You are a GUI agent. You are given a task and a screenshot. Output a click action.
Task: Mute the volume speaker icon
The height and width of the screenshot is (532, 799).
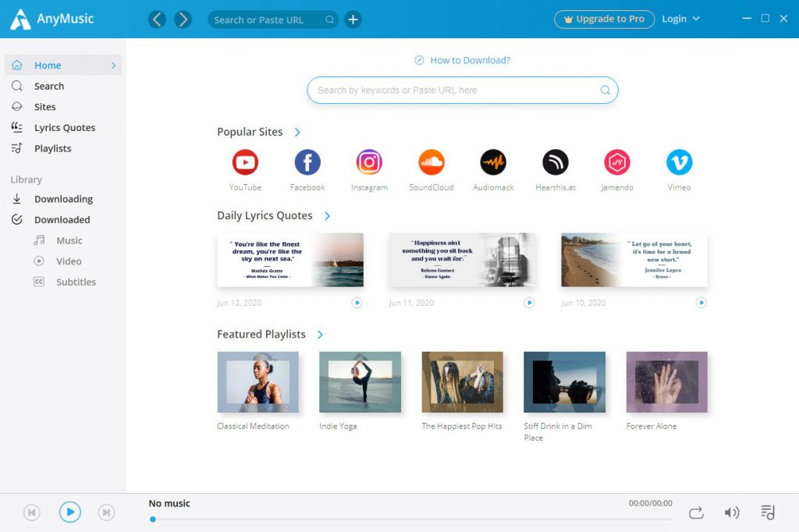(732, 512)
